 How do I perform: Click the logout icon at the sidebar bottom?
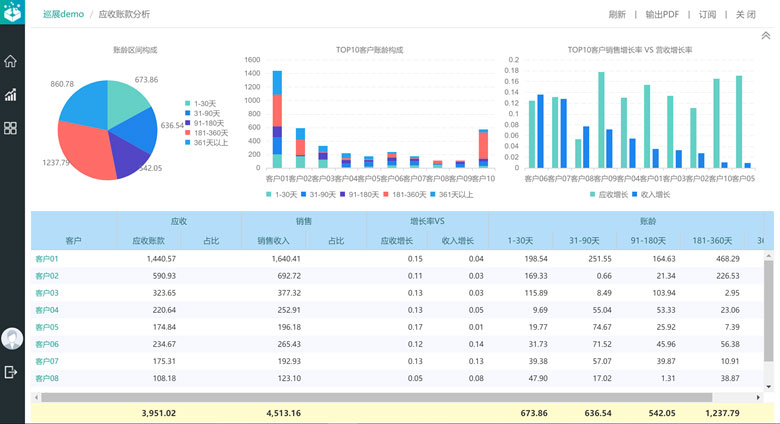coord(11,372)
